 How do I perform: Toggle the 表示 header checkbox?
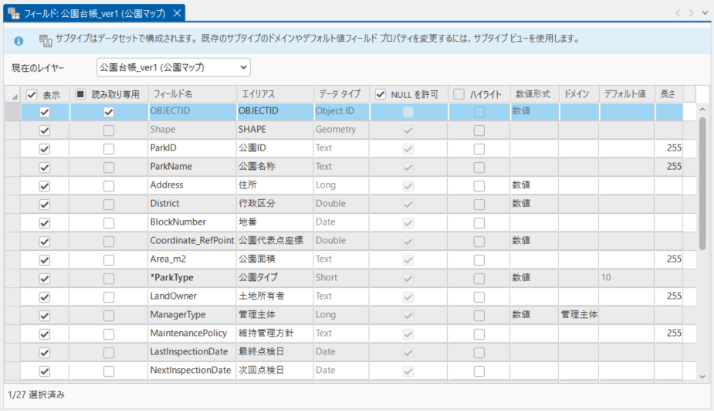coord(33,94)
